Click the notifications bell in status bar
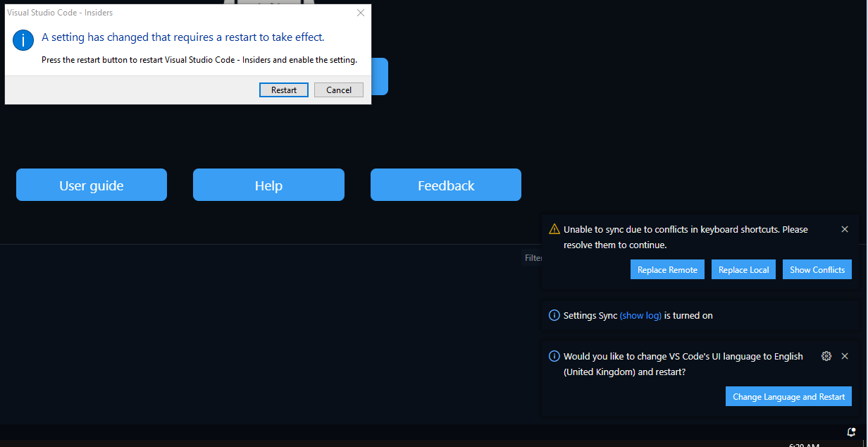This screenshot has width=868, height=447. [850, 431]
